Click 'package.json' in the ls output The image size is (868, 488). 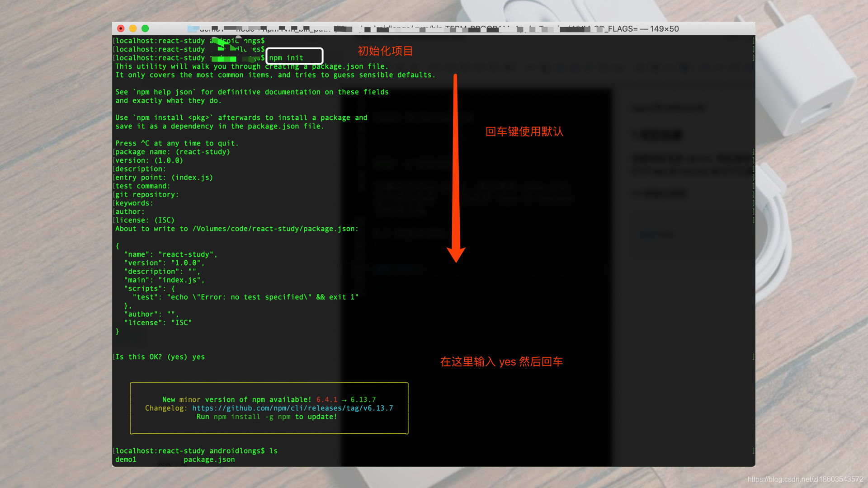click(209, 460)
